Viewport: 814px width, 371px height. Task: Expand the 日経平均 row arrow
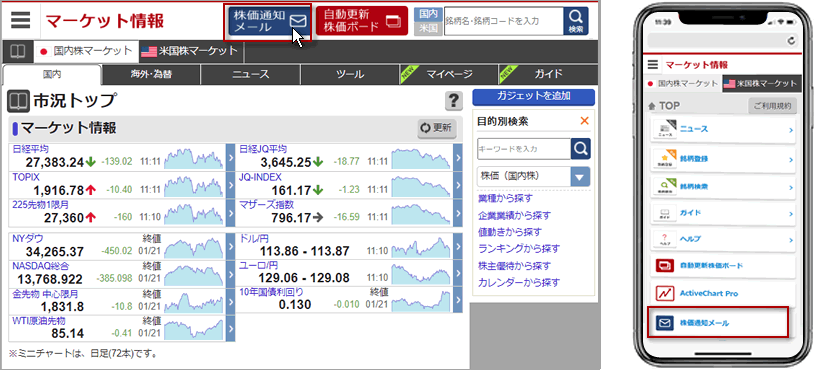coord(230,157)
